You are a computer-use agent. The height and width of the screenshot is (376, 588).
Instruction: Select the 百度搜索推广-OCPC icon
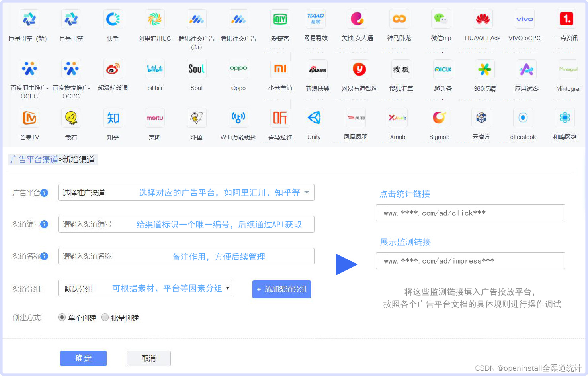(71, 69)
